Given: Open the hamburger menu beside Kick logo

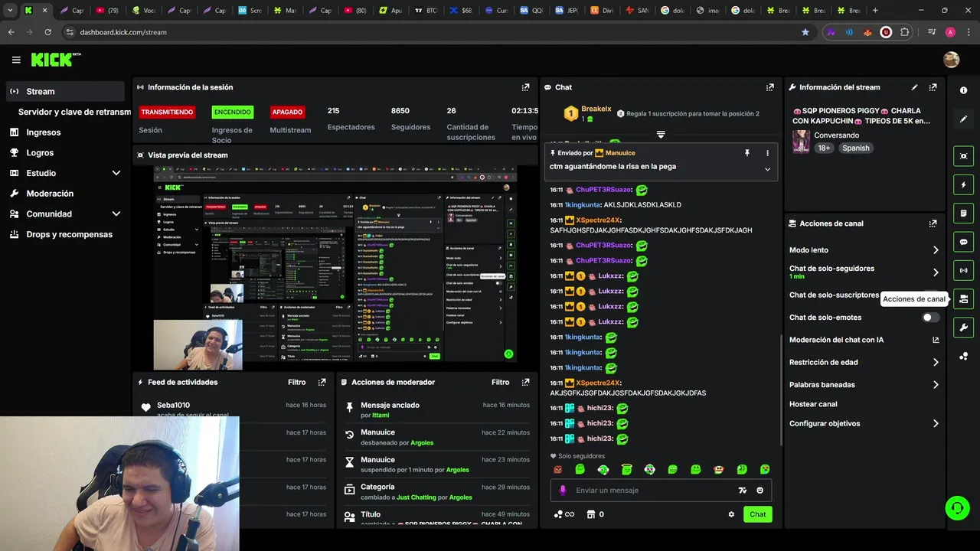Looking at the screenshot, I should tap(16, 60).
